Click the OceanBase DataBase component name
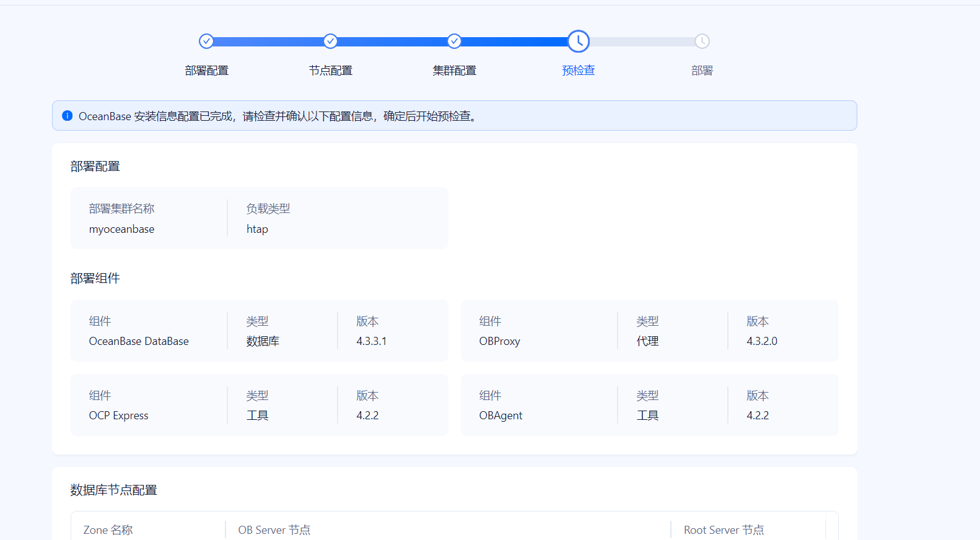The image size is (980, 540). (x=139, y=341)
